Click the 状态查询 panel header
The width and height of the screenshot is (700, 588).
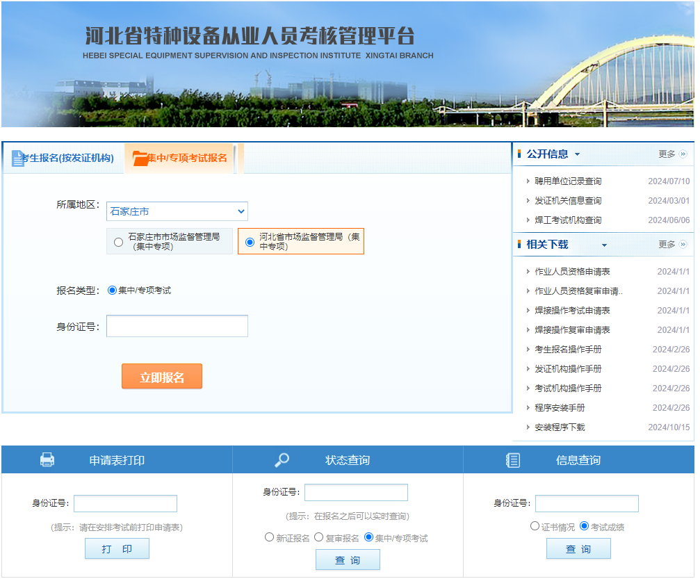(348, 460)
